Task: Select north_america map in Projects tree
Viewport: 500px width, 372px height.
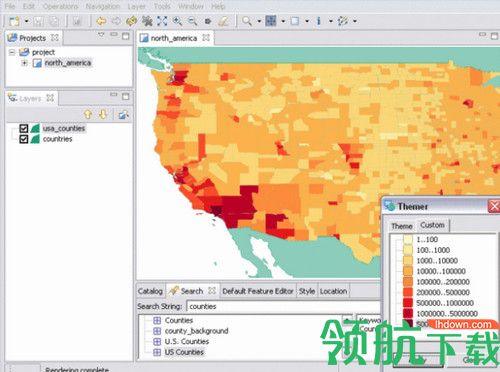Action: coord(68,63)
